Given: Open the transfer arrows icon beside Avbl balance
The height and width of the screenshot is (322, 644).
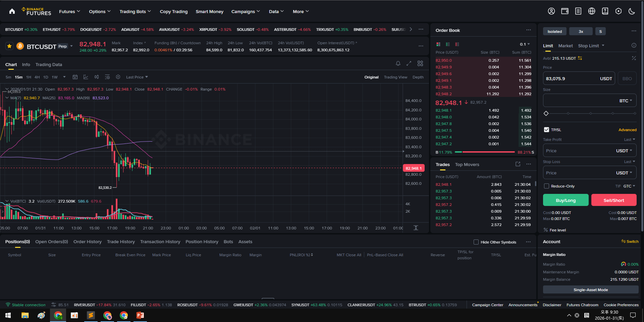Looking at the screenshot, I should [580, 58].
